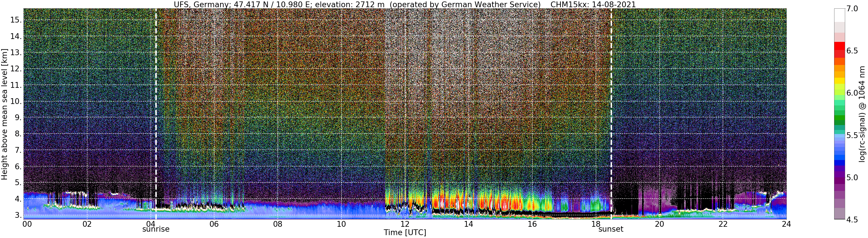Click the colorbar tick label '5.5'
868x238 pixels.
tap(852, 135)
